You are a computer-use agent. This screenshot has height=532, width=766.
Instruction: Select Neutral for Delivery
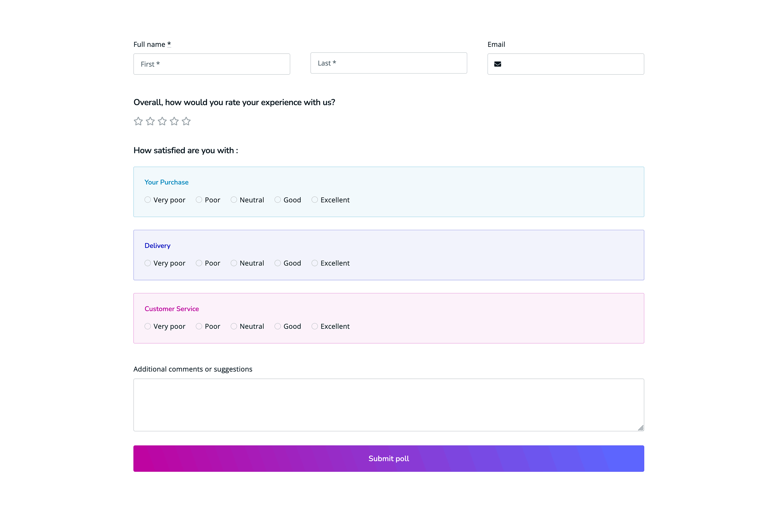(234, 263)
